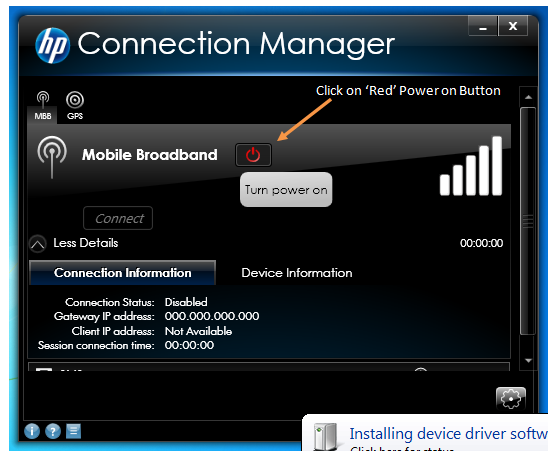555x457 pixels.
Task: Click the Installing device driver software notification
Action: click(427, 433)
